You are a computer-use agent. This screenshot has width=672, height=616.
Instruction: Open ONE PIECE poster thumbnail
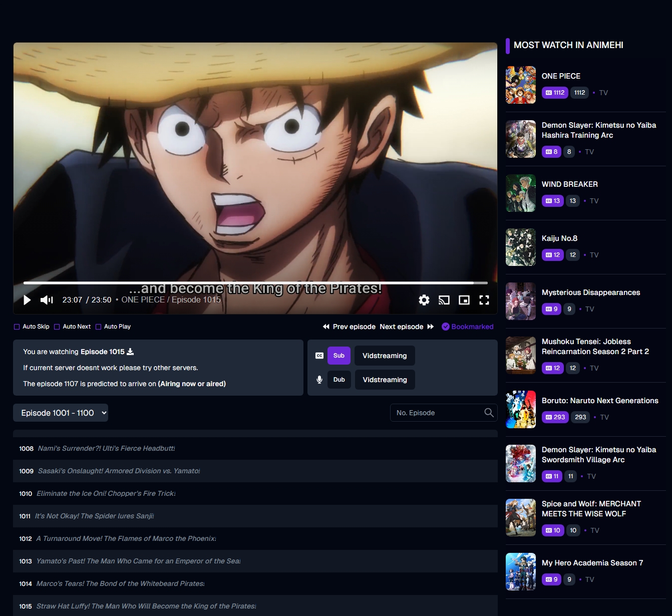[x=521, y=85]
